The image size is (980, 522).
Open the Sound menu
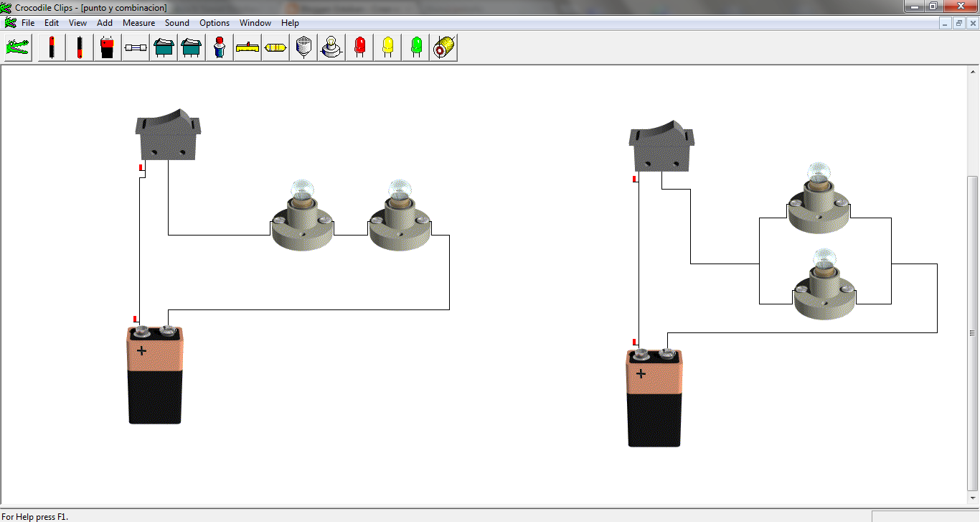point(177,23)
